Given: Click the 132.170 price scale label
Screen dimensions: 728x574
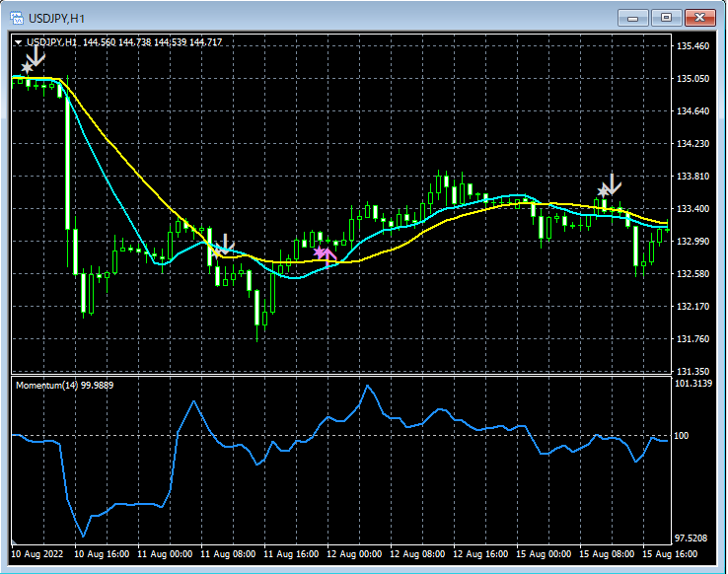Looking at the screenshot, I should point(692,307).
